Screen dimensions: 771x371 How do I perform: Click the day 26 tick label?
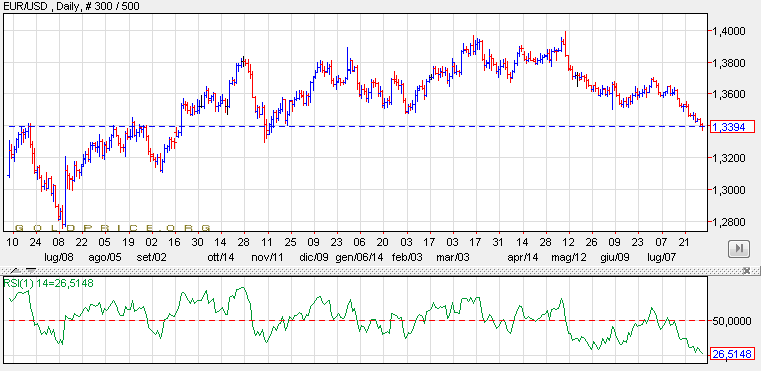[x=592, y=242]
